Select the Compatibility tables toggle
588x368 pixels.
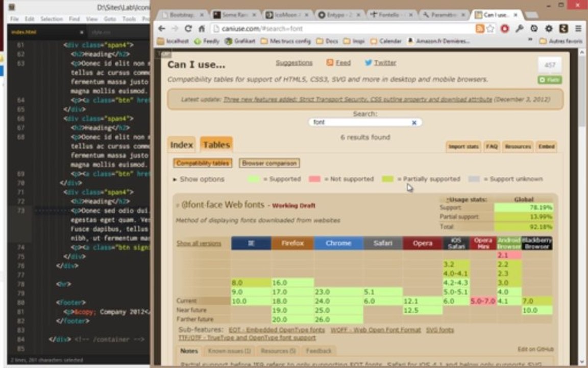tap(203, 163)
